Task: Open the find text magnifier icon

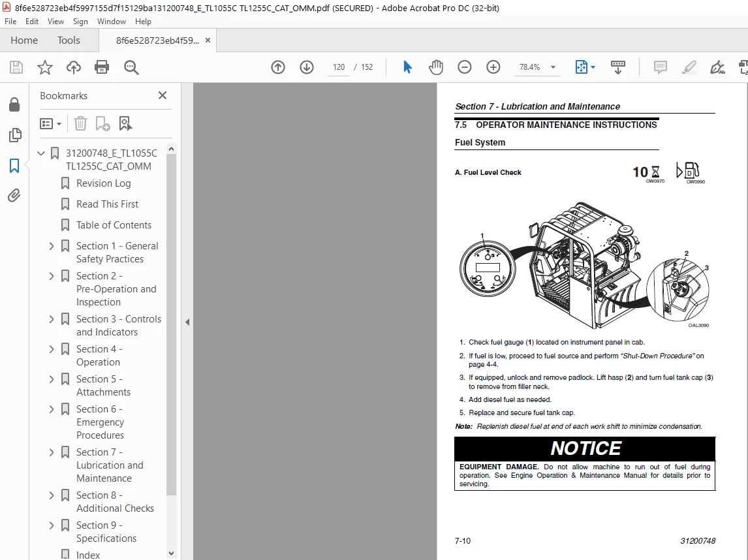Action: (x=131, y=67)
